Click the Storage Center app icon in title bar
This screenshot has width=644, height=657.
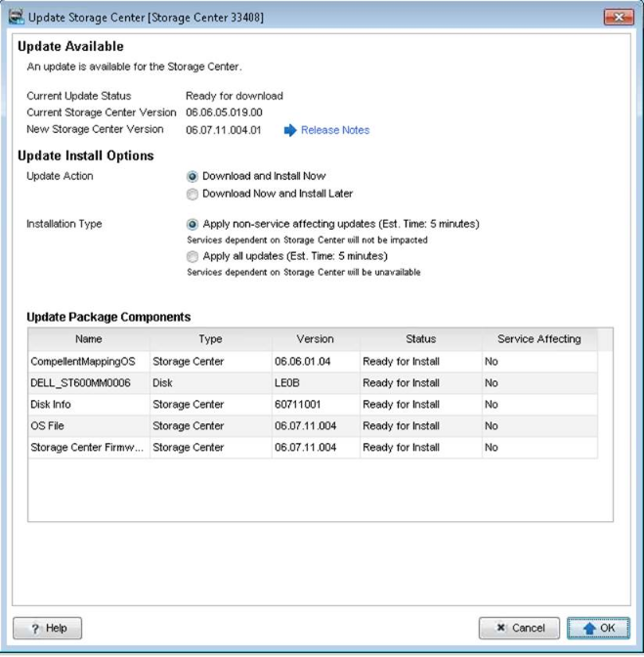(x=17, y=17)
